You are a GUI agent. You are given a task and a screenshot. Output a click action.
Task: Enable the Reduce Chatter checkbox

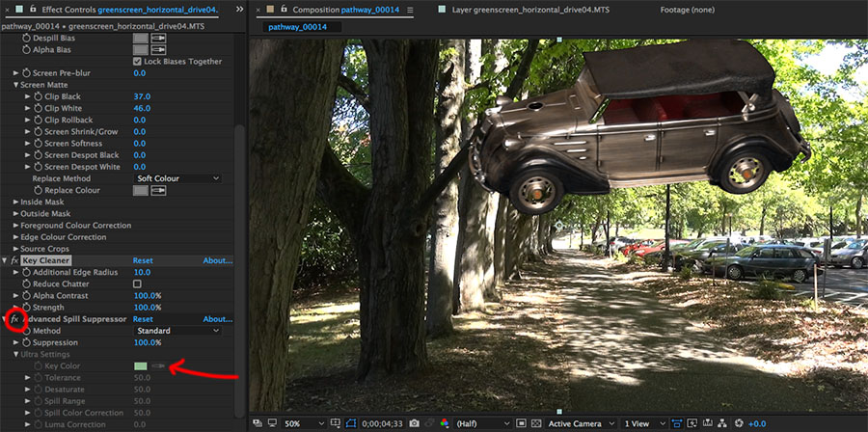[x=137, y=284]
